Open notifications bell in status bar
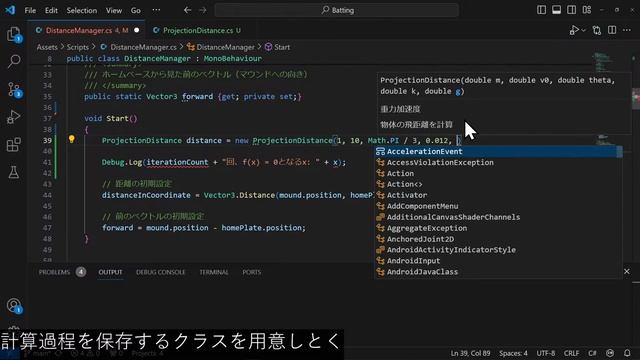Screen dimensions: 640x360 pyautogui.click(x=627, y=353)
